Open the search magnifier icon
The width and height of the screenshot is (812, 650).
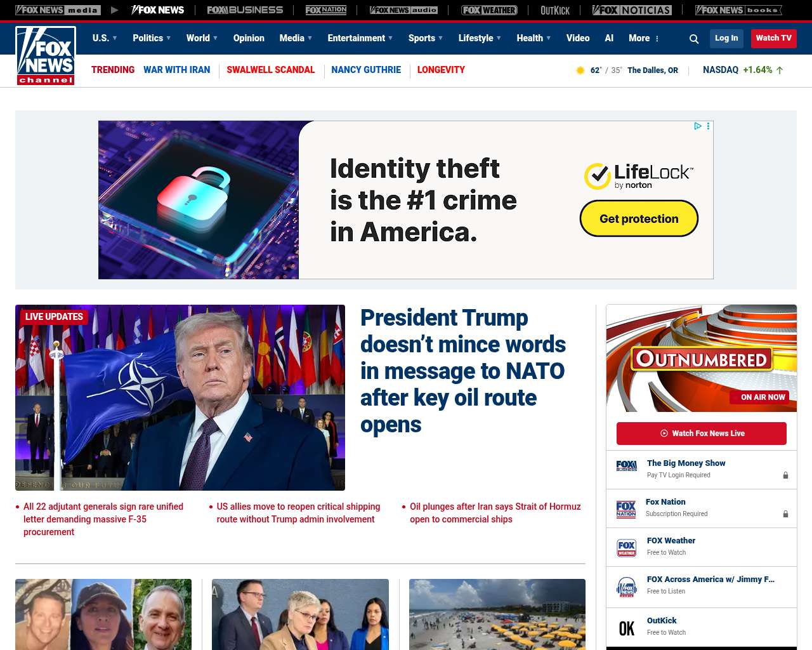click(x=694, y=39)
